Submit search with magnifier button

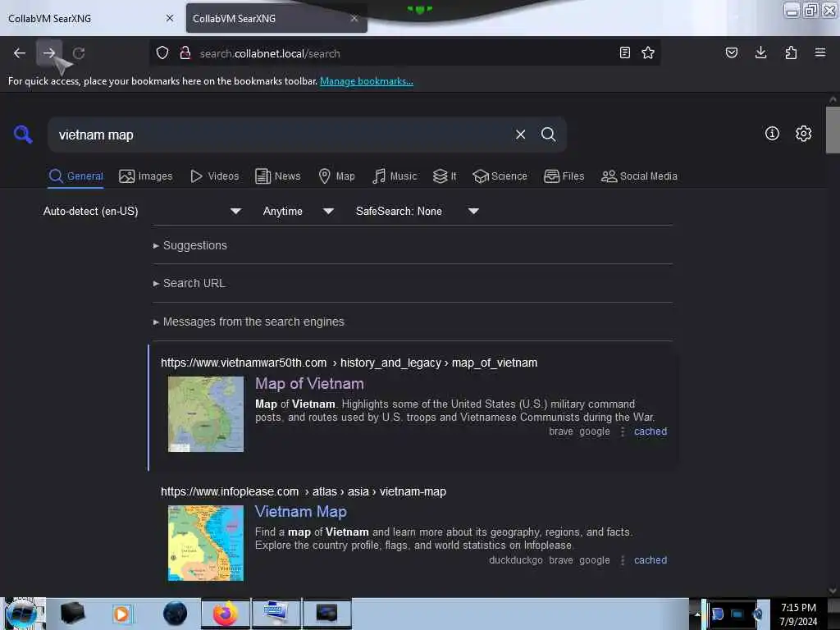point(548,135)
